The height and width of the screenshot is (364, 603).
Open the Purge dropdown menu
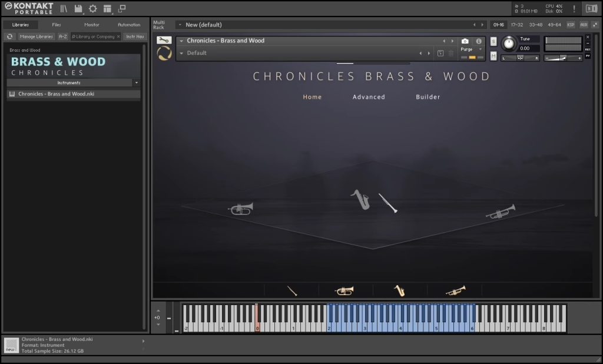[x=472, y=49]
